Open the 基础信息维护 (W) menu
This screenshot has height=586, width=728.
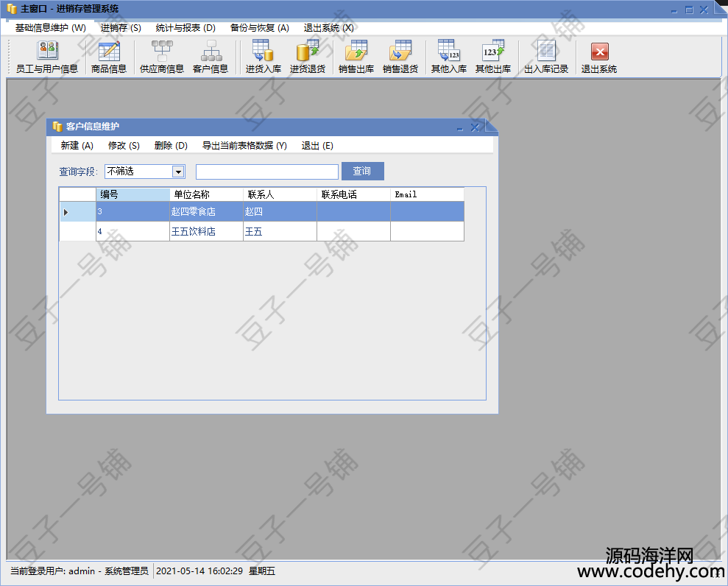(51, 28)
